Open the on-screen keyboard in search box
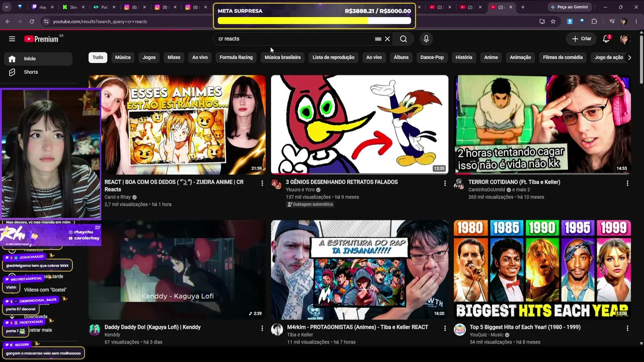Viewport: 644px width, 362px height. click(378, 39)
